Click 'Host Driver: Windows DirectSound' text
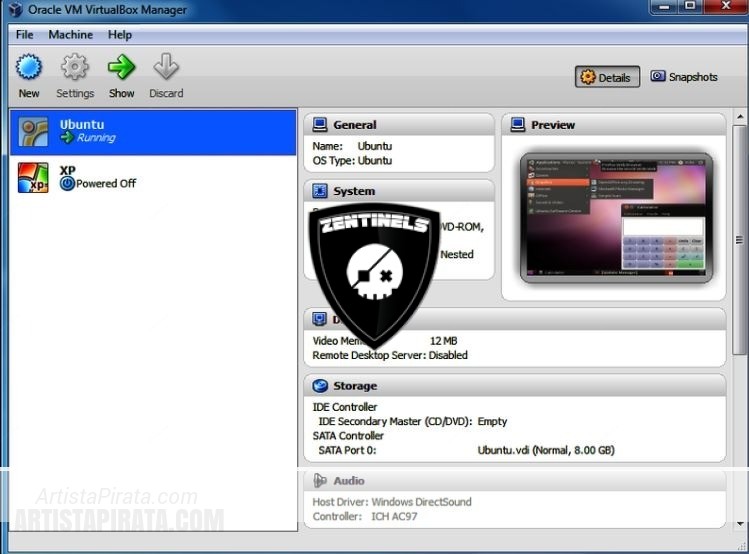749x554 pixels. [392, 502]
